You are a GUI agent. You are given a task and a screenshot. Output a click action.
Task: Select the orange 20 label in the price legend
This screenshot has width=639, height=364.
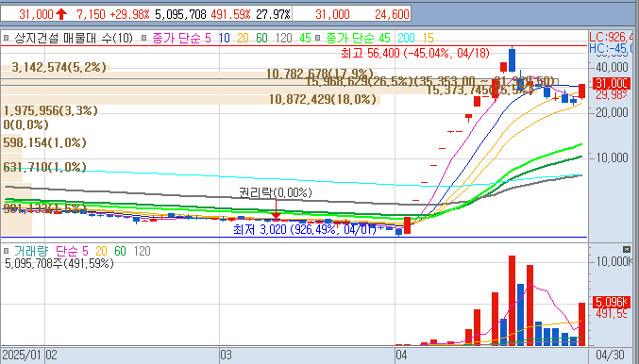(x=243, y=39)
